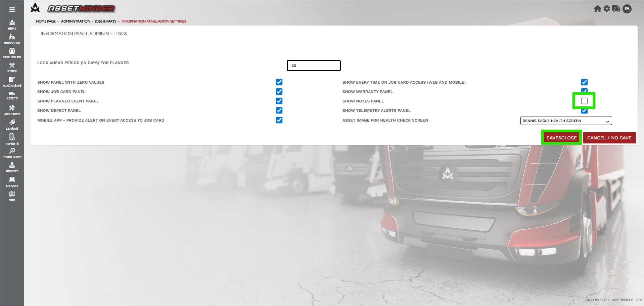
Task: Uncheck Show Panel With Zero Values
Action: pyautogui.click(x=279, y=82)
